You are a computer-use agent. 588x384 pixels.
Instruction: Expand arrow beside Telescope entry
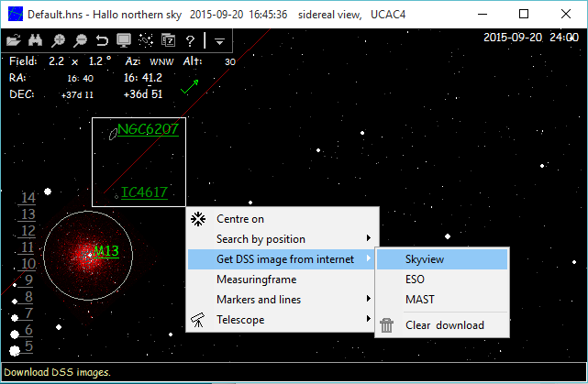tap(369, 319)
